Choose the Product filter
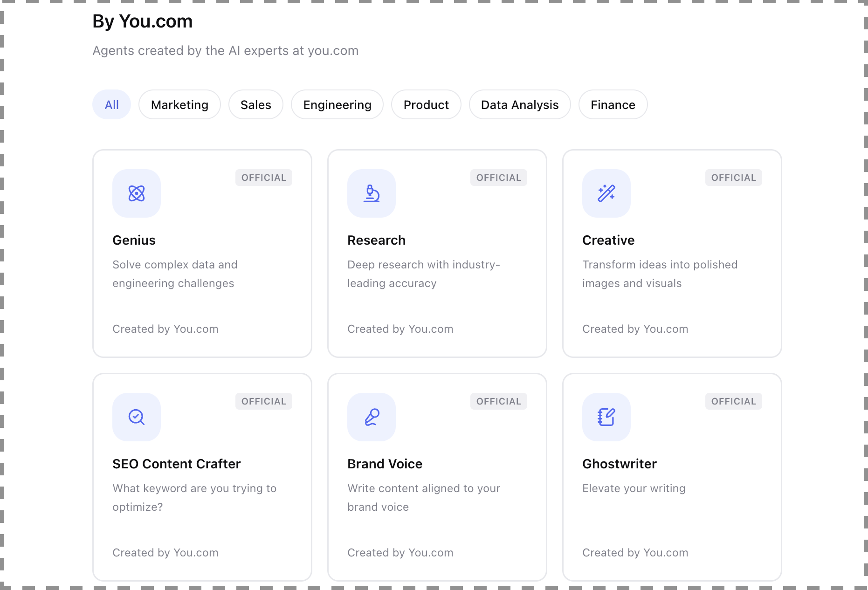Viewport: 868px width, 590px height. coord(426,104)
